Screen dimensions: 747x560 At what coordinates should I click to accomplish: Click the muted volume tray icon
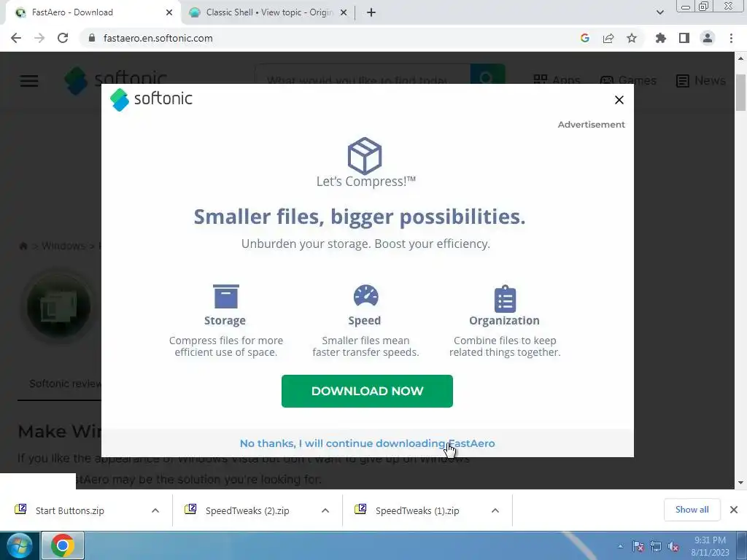pos(673,546)
